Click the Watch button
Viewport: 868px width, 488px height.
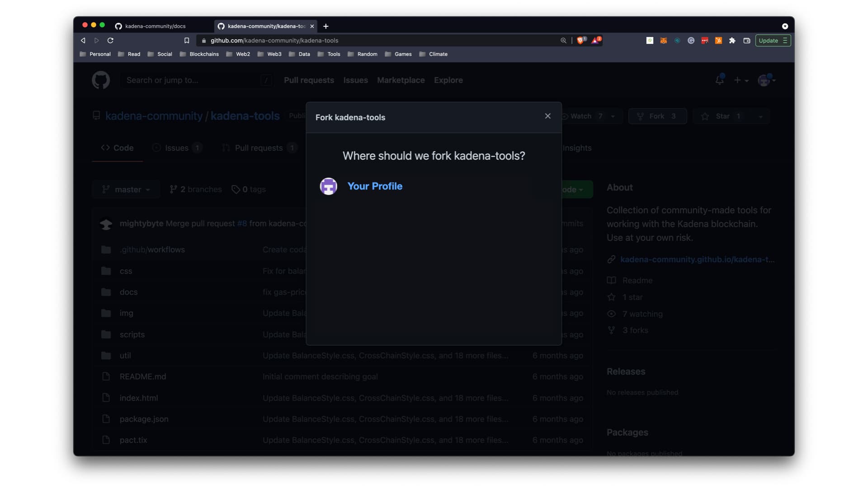point(582,116)
